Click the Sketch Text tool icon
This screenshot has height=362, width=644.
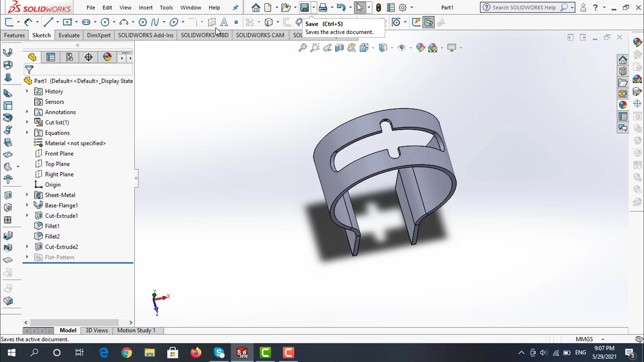tap(224, 22)
